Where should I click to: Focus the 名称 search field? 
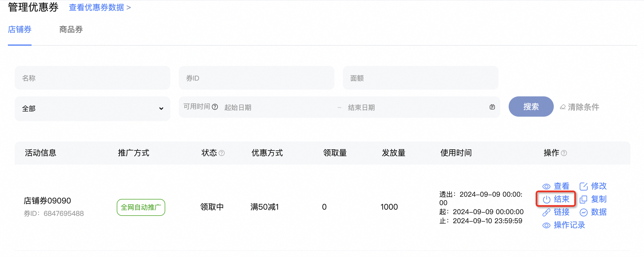pyautogui.click(x=92, y=78)
